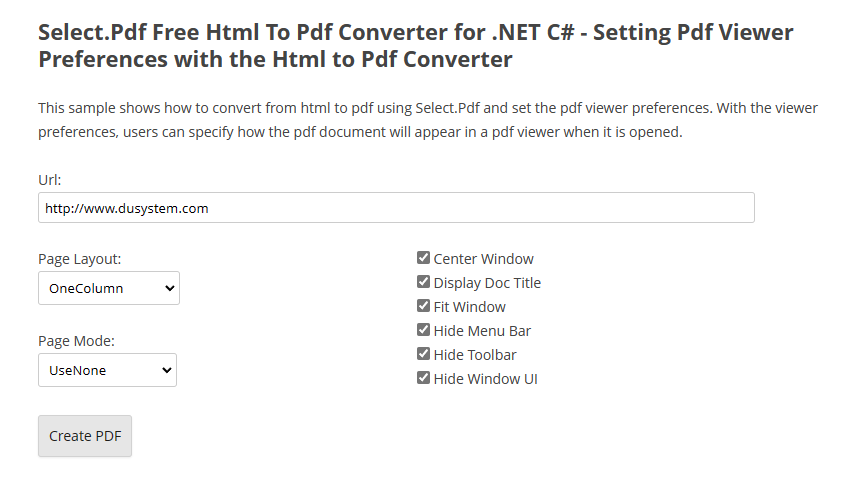
Task: Focus the Url text input field
Action: (396, 208)
